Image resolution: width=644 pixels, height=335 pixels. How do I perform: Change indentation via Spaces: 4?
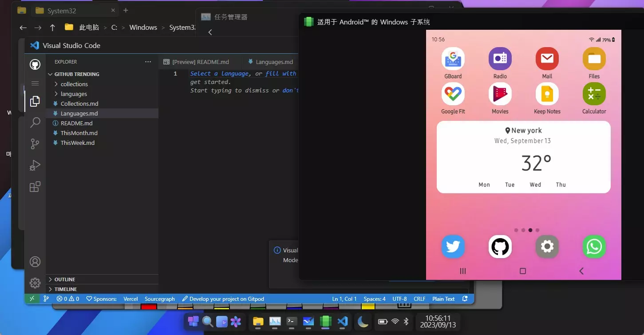coord(375,299)
